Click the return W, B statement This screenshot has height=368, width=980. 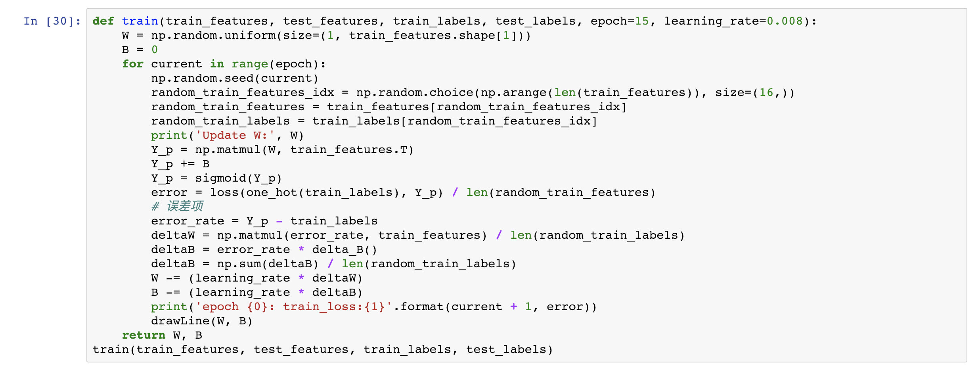pos(162,335)
